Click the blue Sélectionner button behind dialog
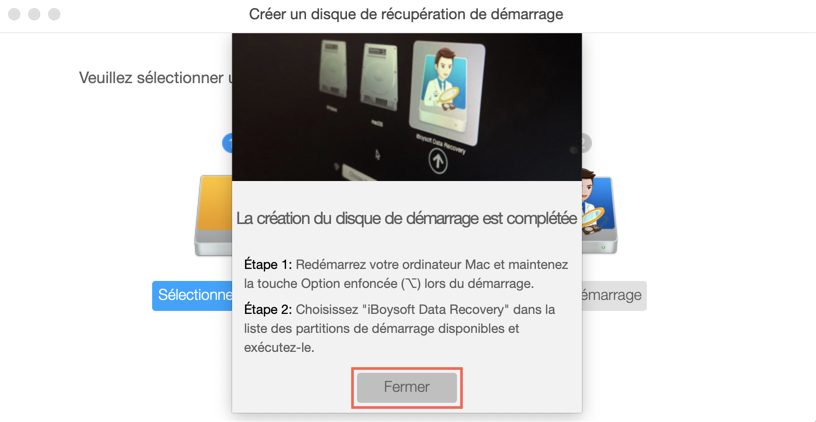Image resolution: width=816 pixels, height=422 pixels. pyautogui.click(x=192, y=296)
